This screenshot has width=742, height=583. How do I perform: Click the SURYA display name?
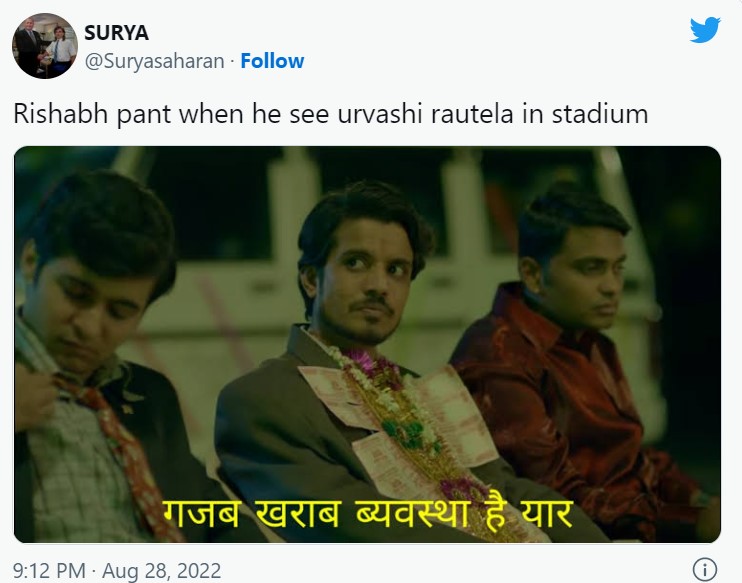[x=116, y=33]
